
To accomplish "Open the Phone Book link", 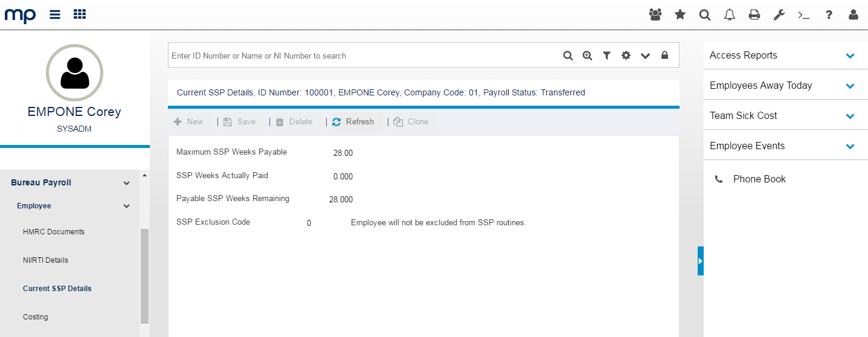I will (759, 179).
